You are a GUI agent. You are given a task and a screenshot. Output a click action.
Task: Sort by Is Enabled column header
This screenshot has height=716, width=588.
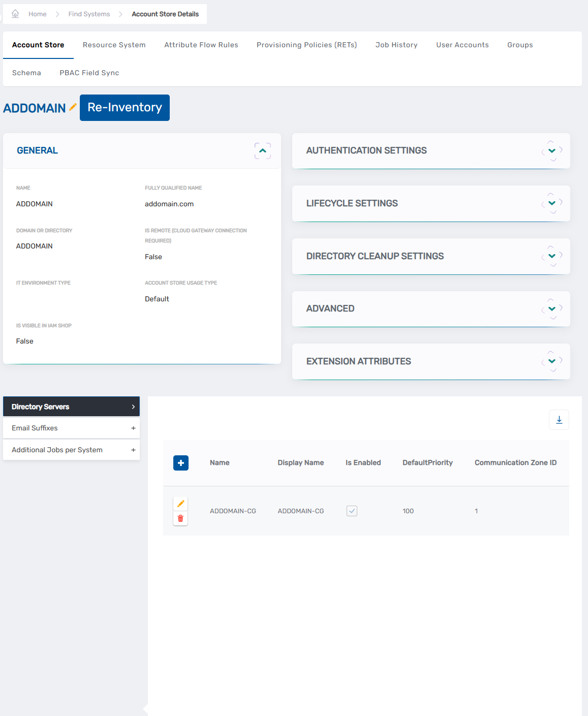[x=363, y=462]
